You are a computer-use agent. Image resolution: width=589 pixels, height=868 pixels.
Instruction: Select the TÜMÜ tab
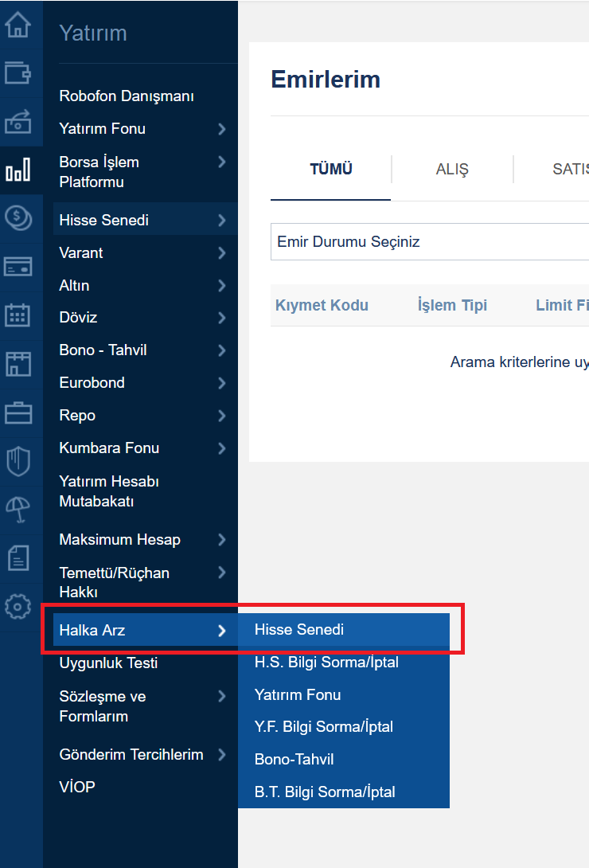(x=330, y=169)
